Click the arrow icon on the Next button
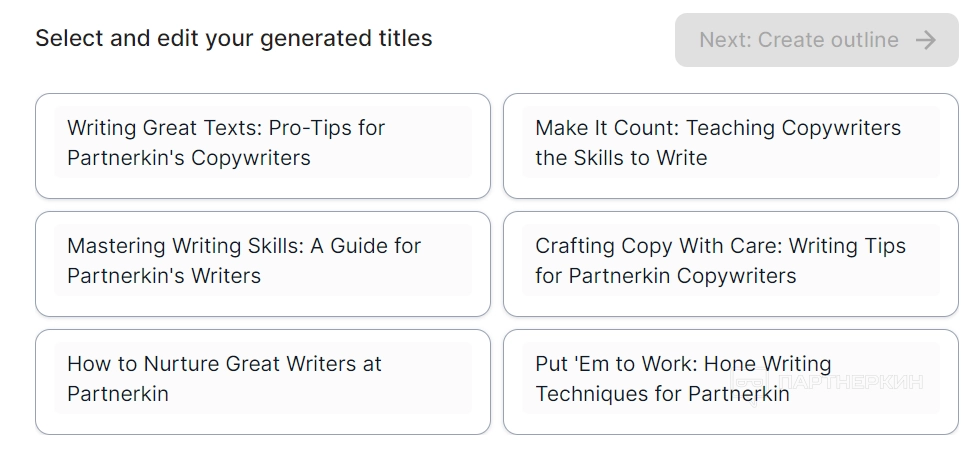Viewport: 974px width, 459px height. tap(926, 40)
